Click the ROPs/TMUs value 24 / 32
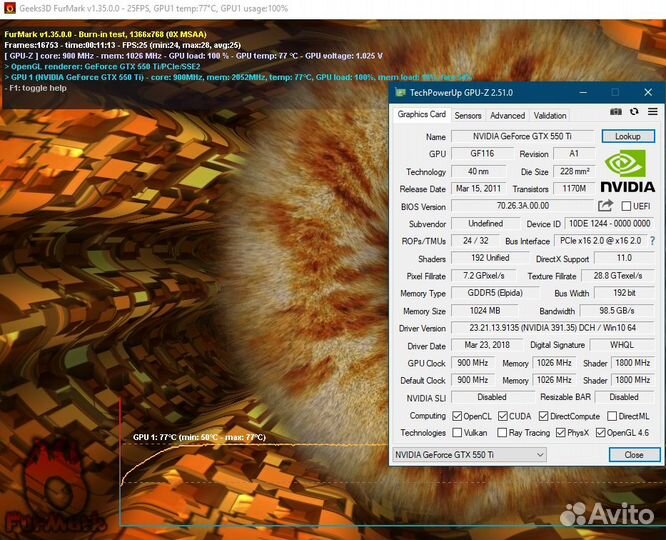 point(475,241)
